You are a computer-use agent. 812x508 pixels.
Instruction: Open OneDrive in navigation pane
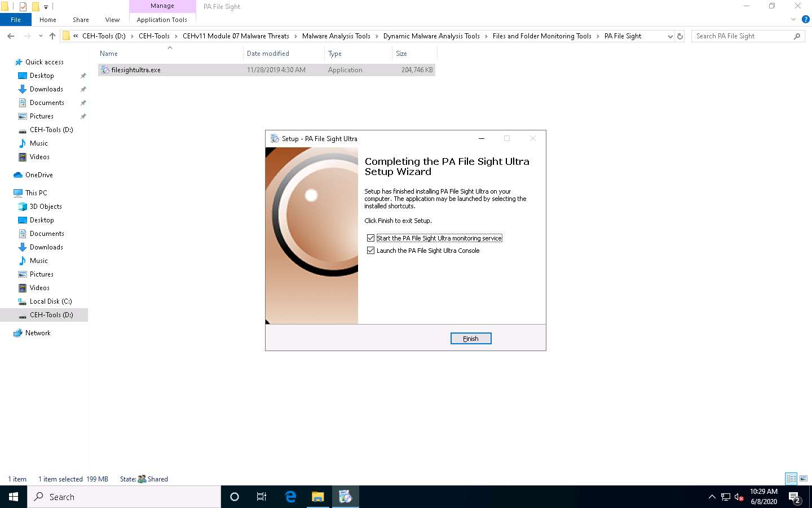point(39,175)
